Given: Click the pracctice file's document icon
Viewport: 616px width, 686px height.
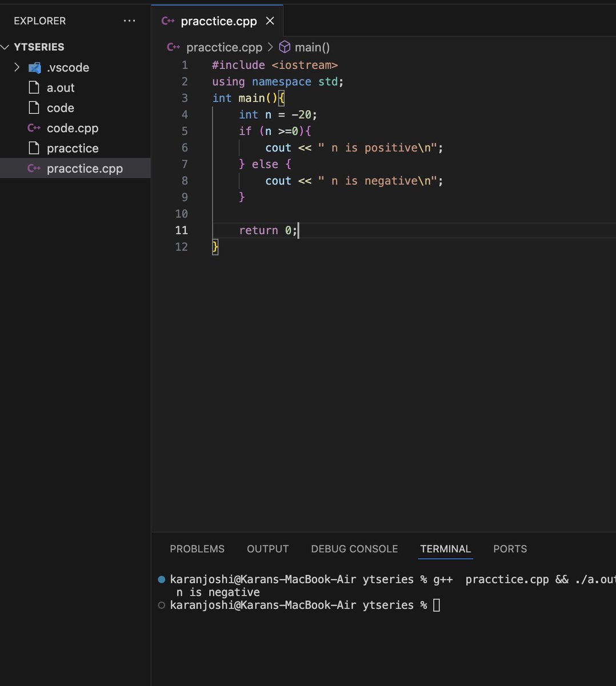Looking at the screenshot, I should pyautogui.click(x=34, y=148).
